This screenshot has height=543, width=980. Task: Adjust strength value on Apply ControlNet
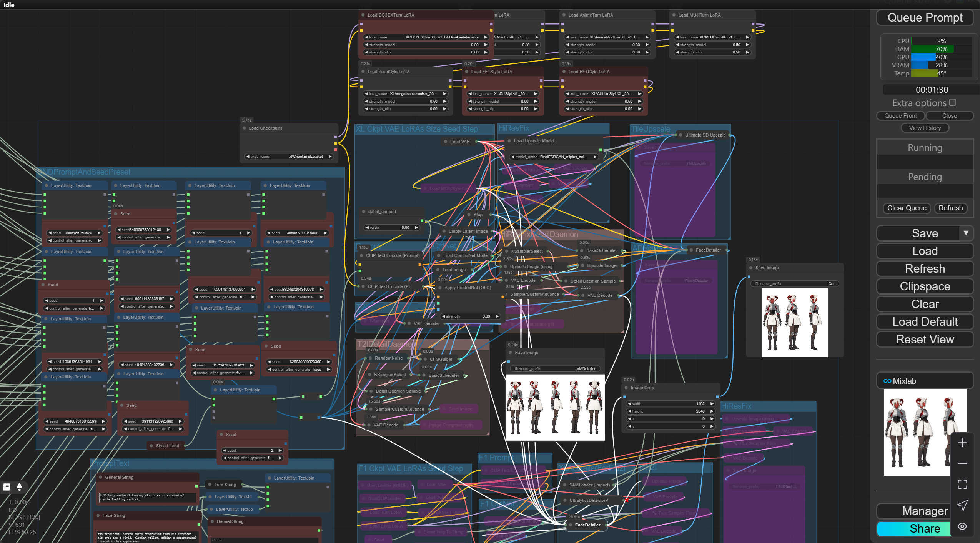(471, 316)
